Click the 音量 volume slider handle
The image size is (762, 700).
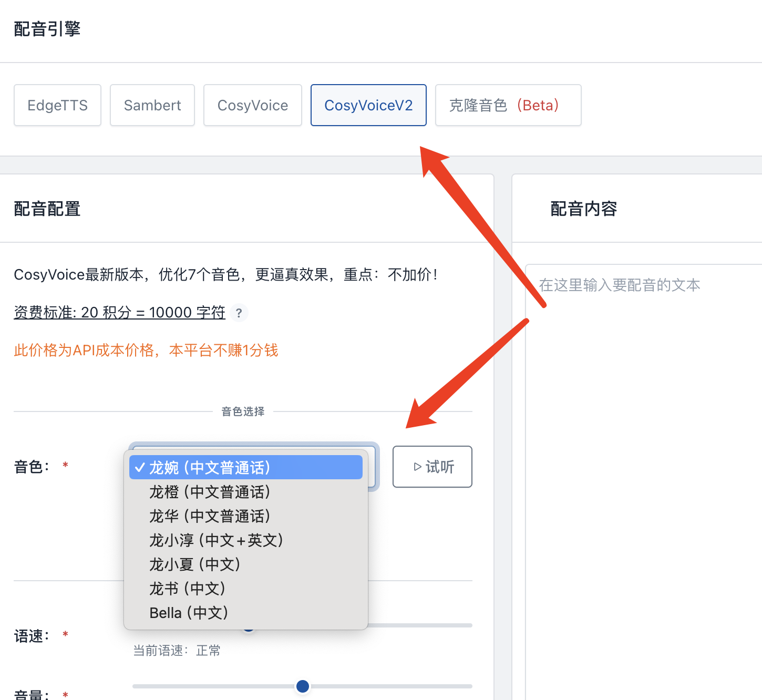(303, 686)
